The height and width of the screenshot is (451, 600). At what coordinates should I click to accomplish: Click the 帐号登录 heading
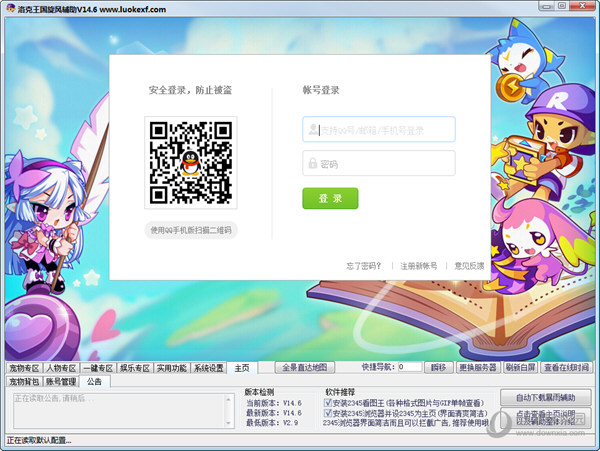321,90
